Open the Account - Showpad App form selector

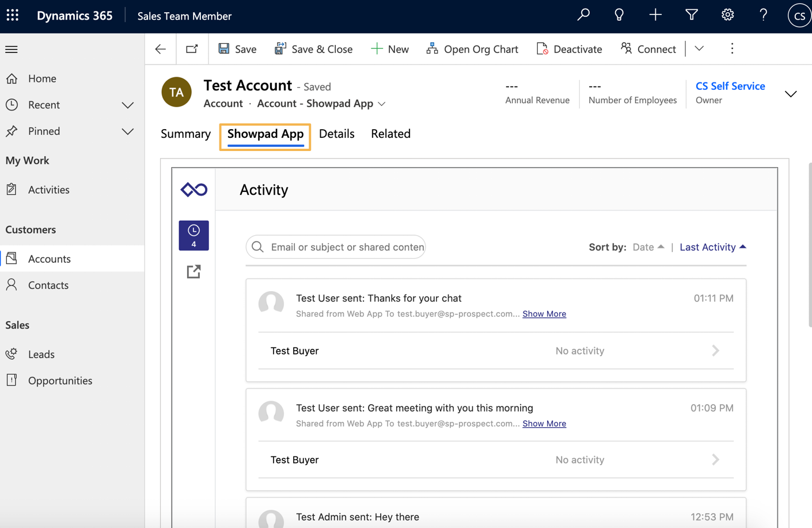point(321,104)
